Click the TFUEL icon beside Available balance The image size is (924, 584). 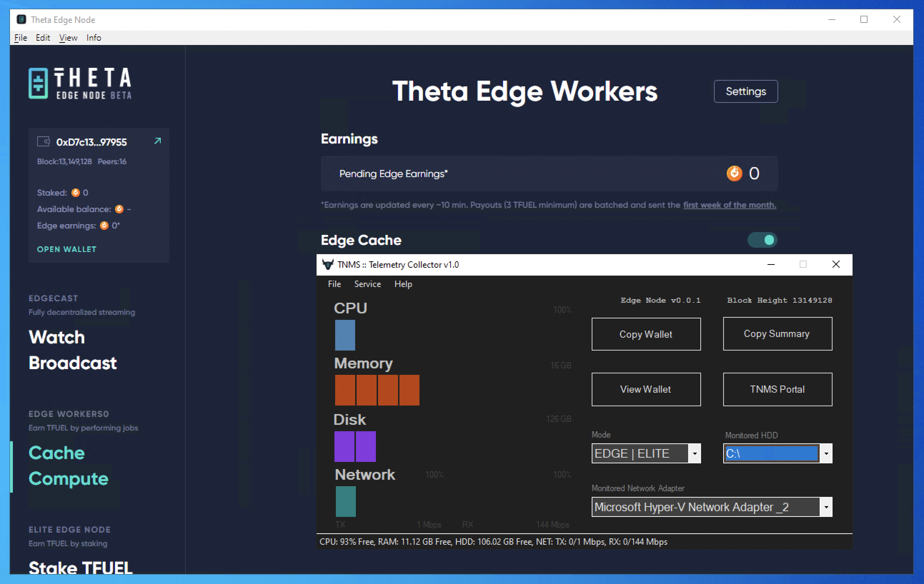click(119, 209)
